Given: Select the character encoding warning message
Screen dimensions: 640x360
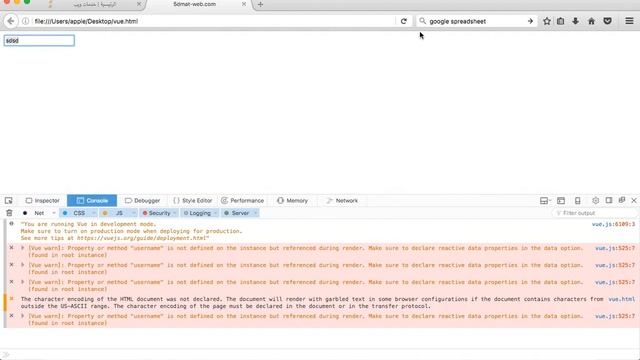Looking at the screenshot, I should [312, 303].
